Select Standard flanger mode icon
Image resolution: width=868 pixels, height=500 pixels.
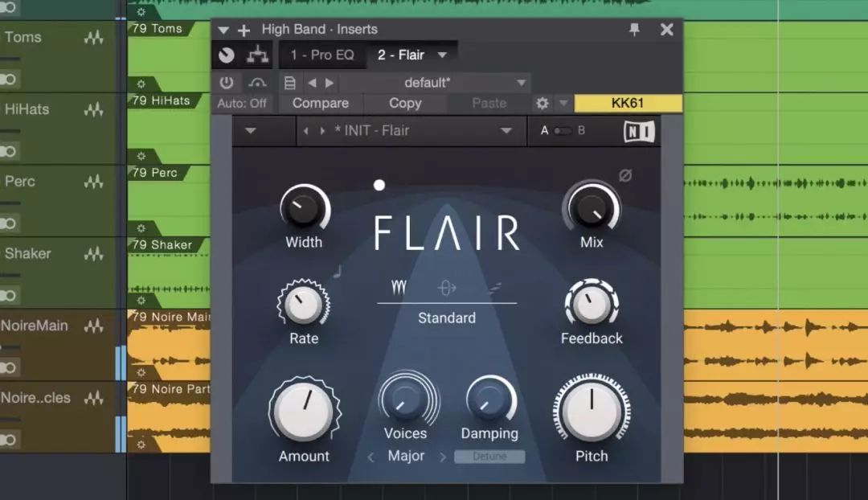click(x=399, y=287)
